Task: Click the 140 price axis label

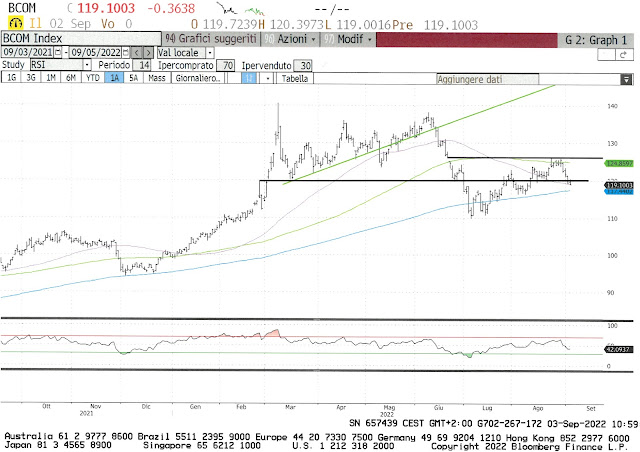Action: pyautogui.click(x=612, y=106)
